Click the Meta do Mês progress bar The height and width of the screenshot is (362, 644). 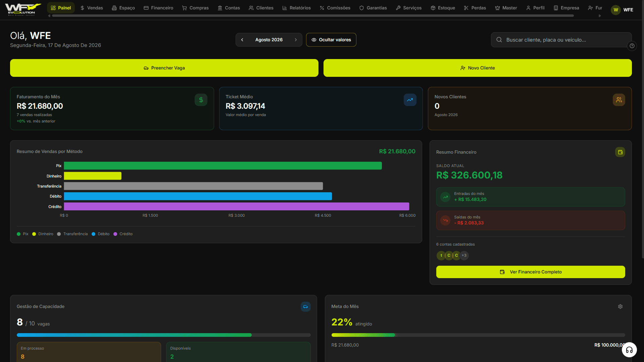[x=478, y=335]
